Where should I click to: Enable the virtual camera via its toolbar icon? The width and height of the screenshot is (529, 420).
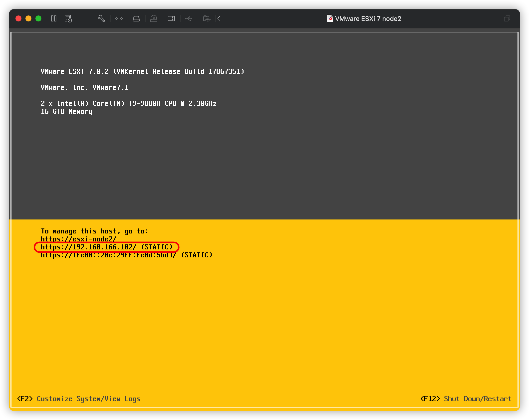click(171, 18)
